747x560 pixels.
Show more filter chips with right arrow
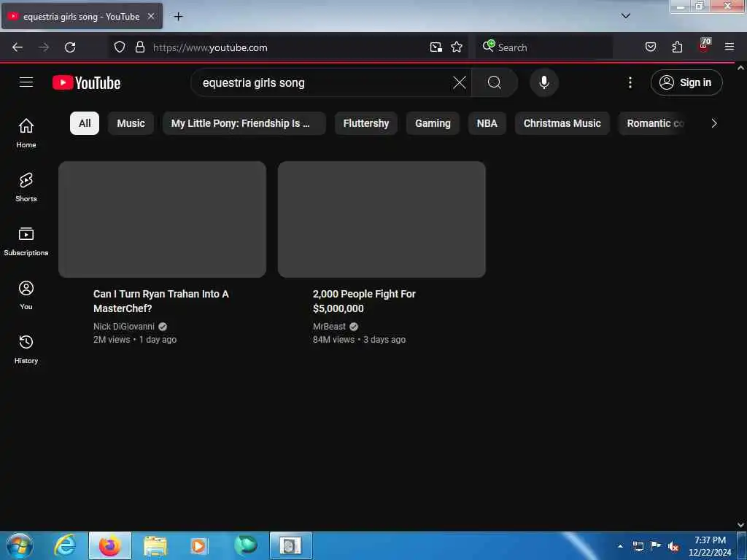tap(713, 123)
